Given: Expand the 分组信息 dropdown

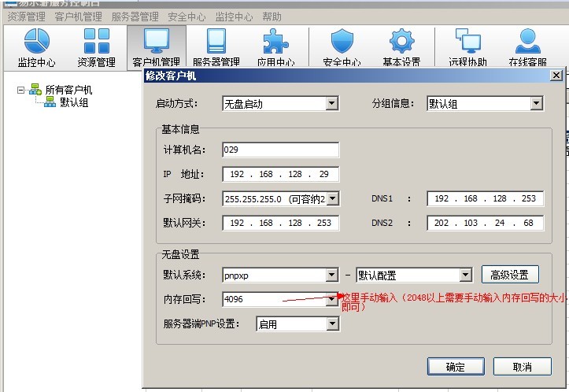Looking at the screenshot, I should [x=536, y=103].
